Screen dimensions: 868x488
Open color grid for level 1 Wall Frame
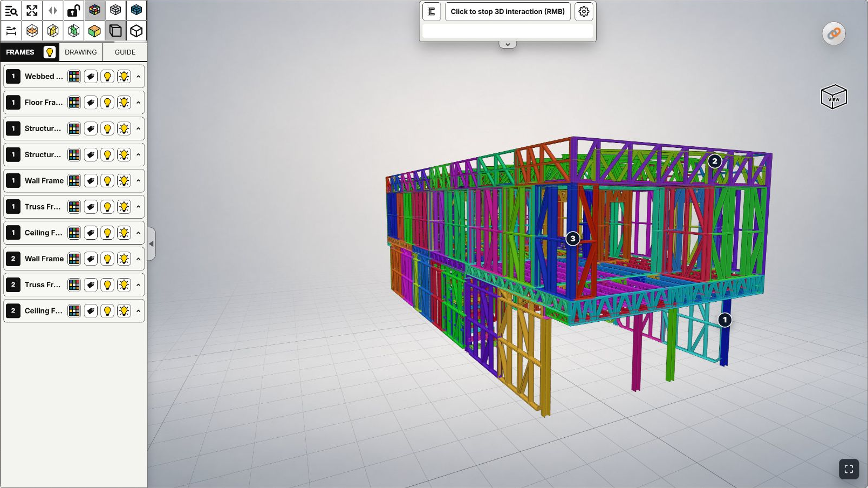pyautogui.click(x=74, y=181)
